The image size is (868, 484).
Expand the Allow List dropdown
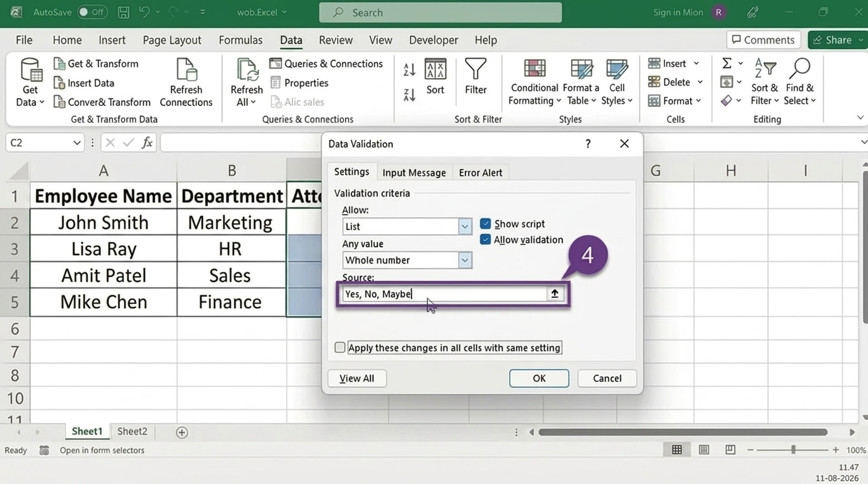465,226
